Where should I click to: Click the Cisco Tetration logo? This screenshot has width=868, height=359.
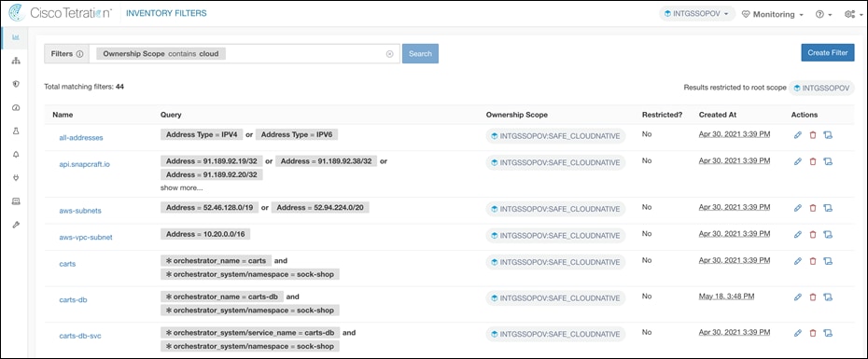click(x=61, y=13)
